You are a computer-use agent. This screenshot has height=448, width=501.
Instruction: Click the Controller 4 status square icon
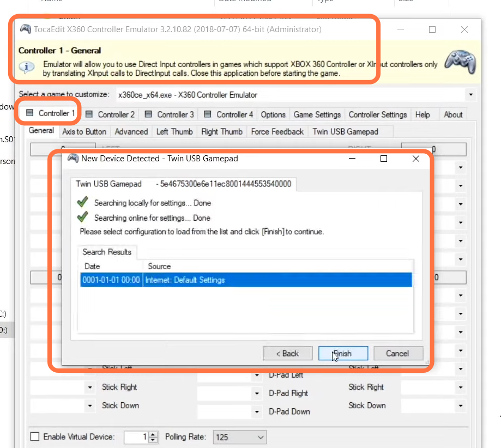pos(207,114)
